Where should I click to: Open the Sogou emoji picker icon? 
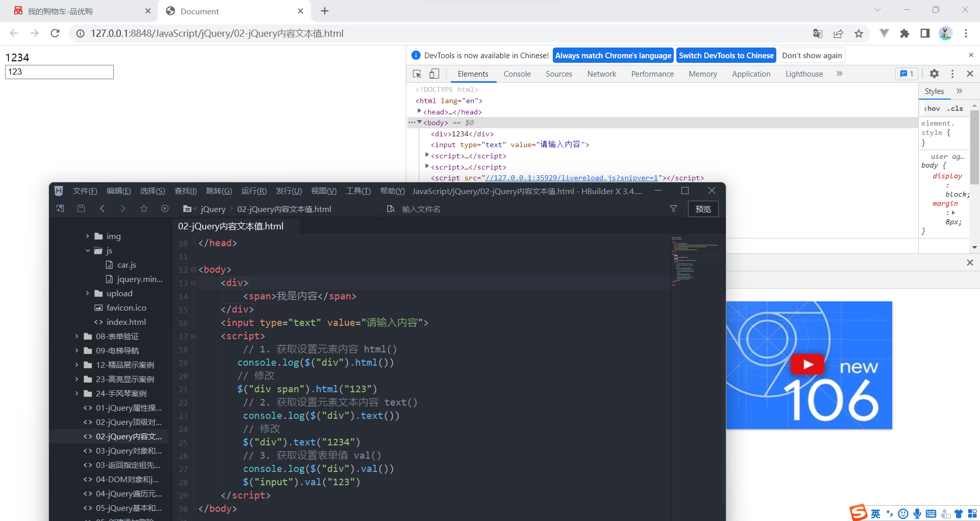click(x=903, y=514)
